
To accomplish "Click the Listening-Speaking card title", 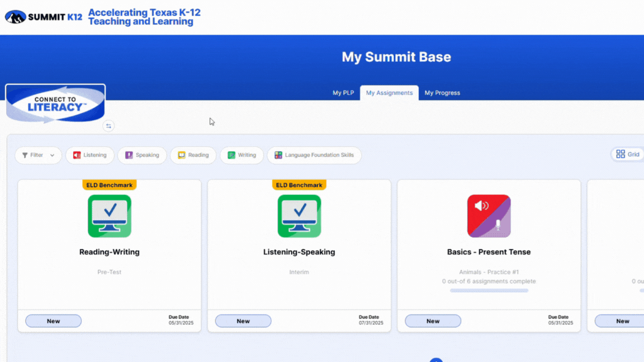I will tap(299, 252).
